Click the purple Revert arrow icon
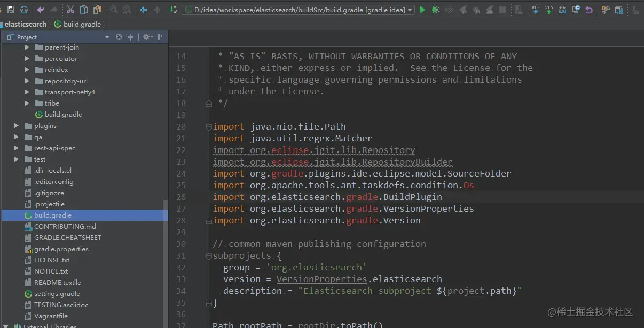 [588, 10]
